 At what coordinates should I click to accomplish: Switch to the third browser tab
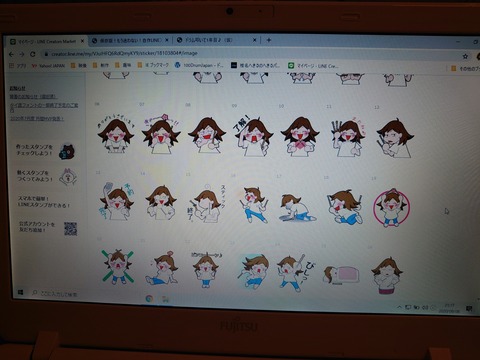pos(217,40)
